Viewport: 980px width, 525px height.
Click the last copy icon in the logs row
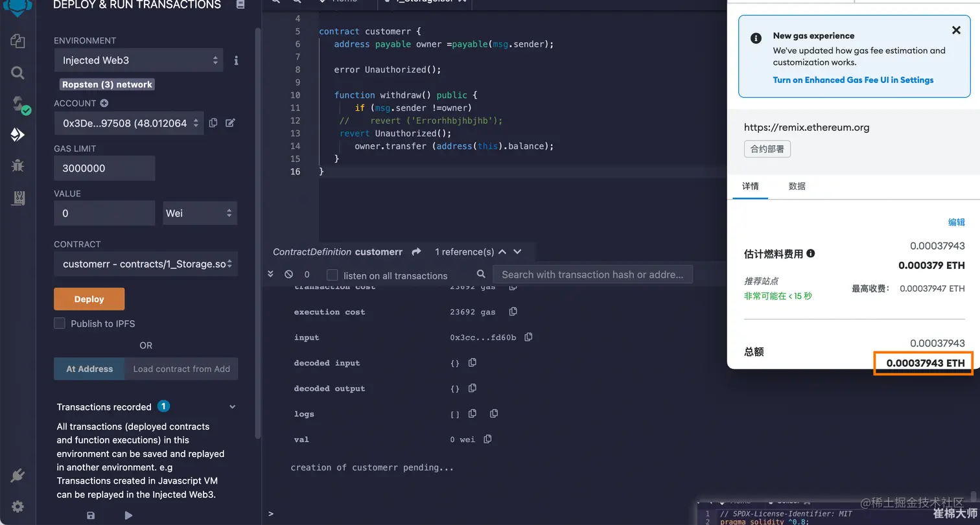pos(494,414)
